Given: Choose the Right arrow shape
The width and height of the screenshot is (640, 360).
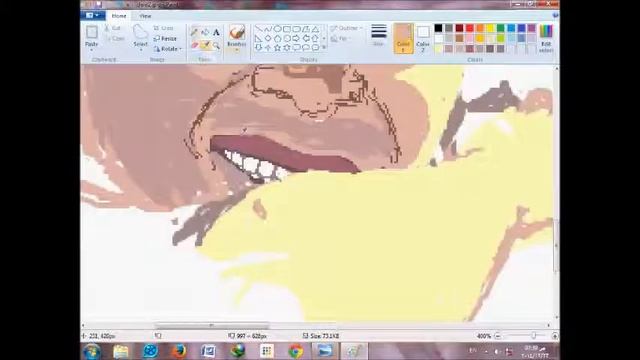Looking at the screenshot, I should (x=296, y=38).
